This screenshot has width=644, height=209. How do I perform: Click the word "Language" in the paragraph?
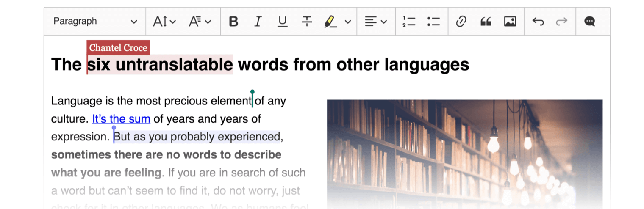tap(77, 101)
